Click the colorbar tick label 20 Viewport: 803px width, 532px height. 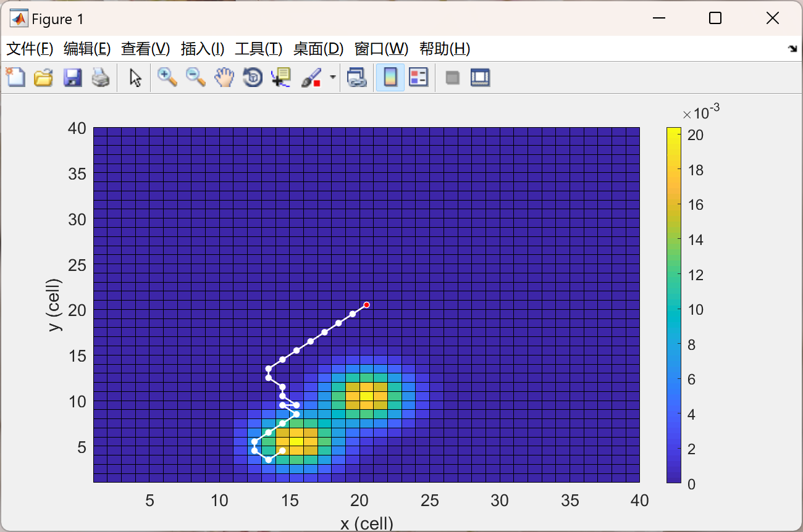(x=696, y=135)
